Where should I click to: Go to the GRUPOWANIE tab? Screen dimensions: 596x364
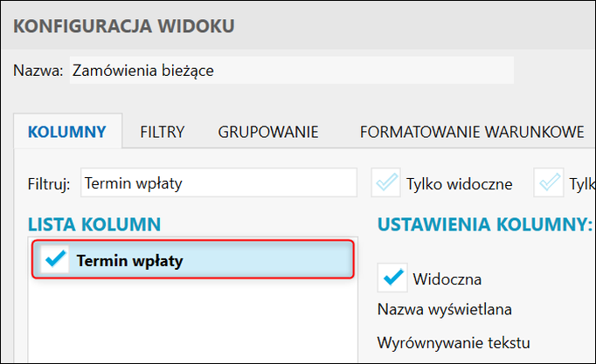pos(267,133)
